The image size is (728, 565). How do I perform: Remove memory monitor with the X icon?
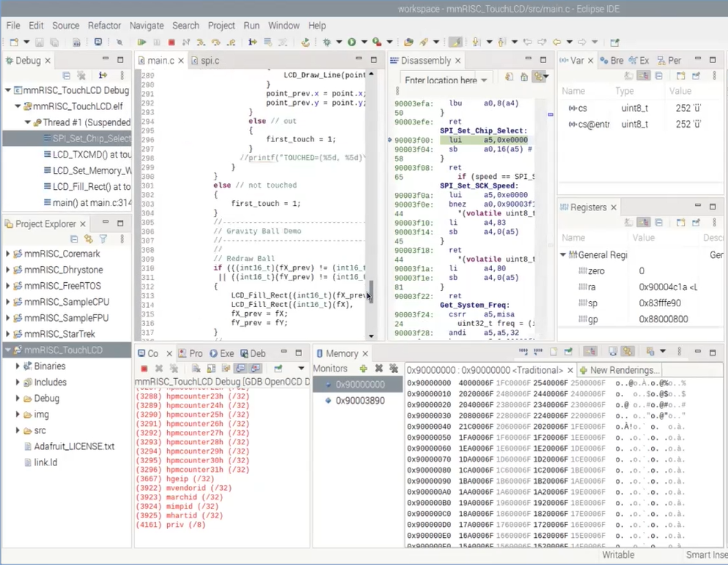378,369
